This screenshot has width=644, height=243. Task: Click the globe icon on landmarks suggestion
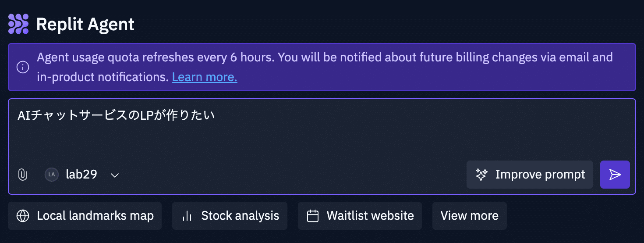[22, 216]
